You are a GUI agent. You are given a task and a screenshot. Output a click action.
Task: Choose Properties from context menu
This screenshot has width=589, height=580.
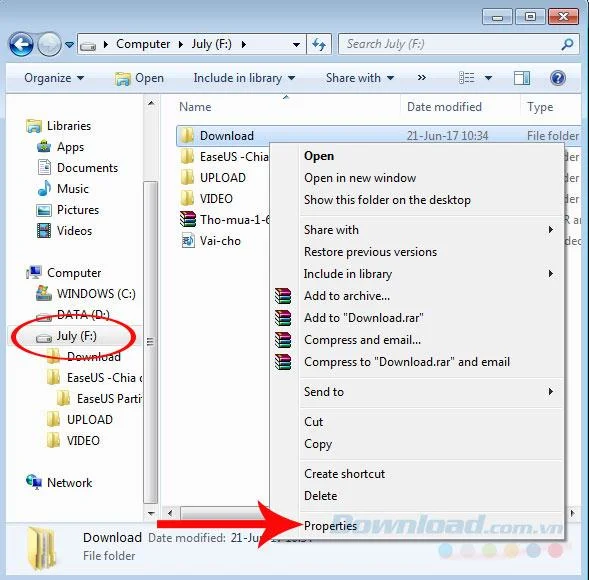(x=331, y=526)
